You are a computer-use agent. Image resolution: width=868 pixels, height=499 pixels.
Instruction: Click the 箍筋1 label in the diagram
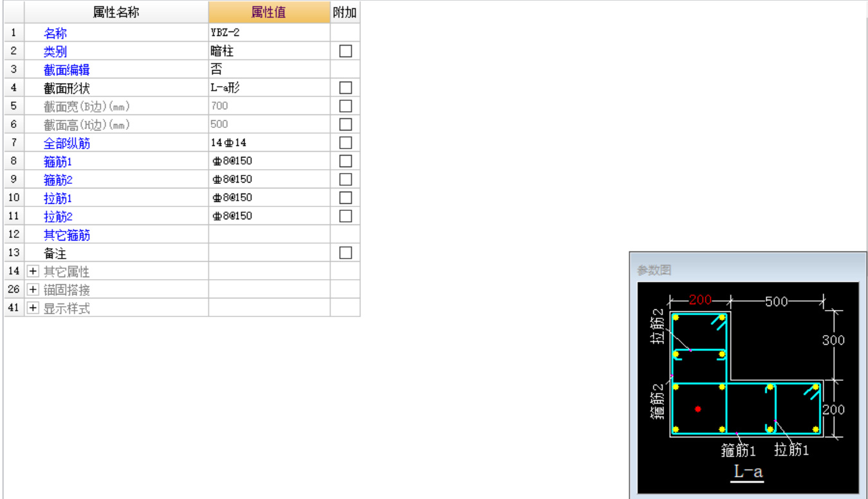pos(738,451)
